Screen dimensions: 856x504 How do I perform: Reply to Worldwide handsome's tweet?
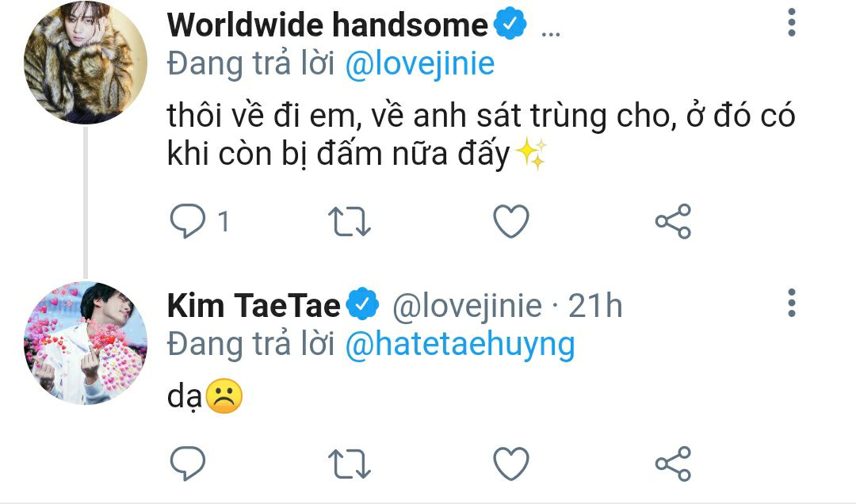189,222
